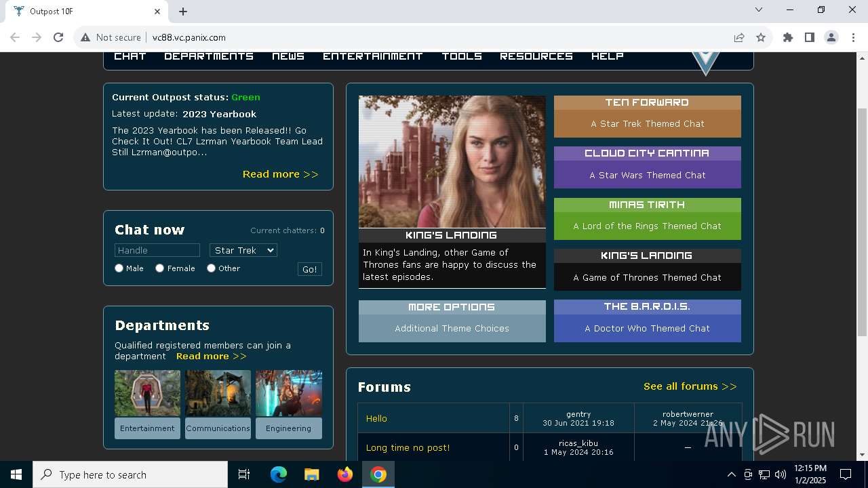
Task: Open the notification center icon
Action: [846, 474]
